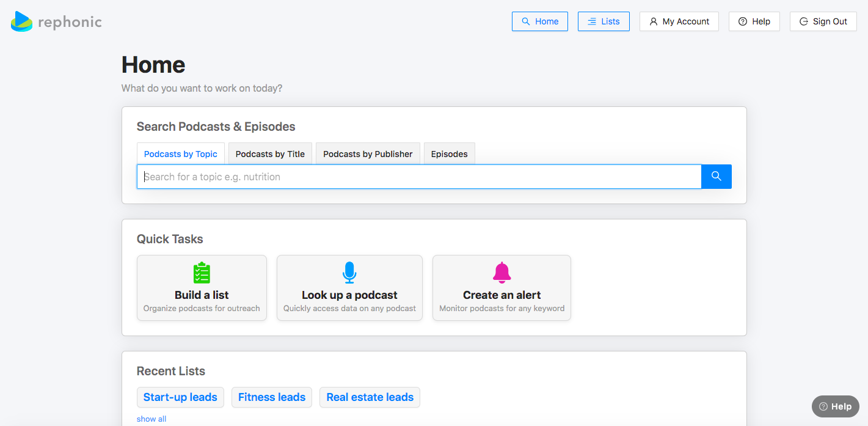Open the Help page in top bar
This screenshot has height=426, width=868.
tap(754, 21)
